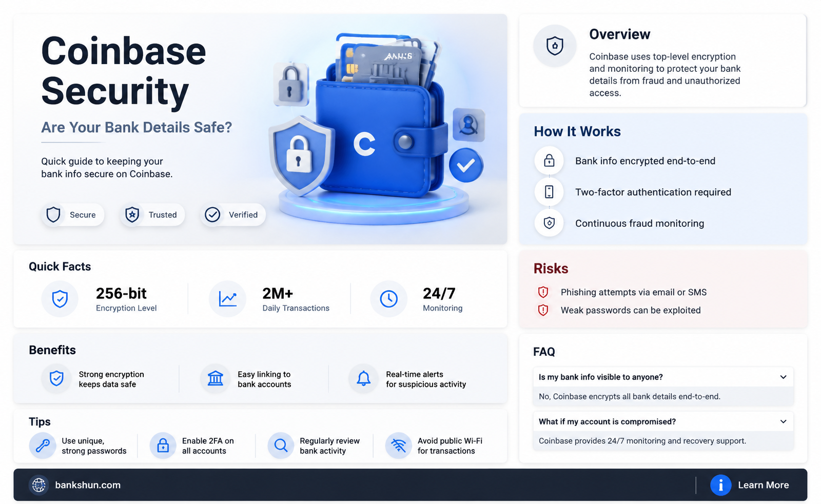Image resolution: width=821 pixels, height=504 pixels.
Task: Click 'Quick guide to keeping your bank info' text
Action: tap(107, 168)
